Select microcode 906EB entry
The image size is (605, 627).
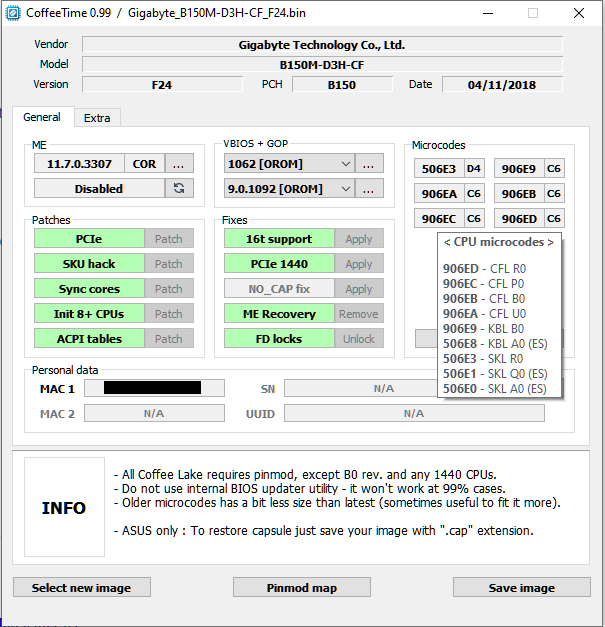[519, 194]
